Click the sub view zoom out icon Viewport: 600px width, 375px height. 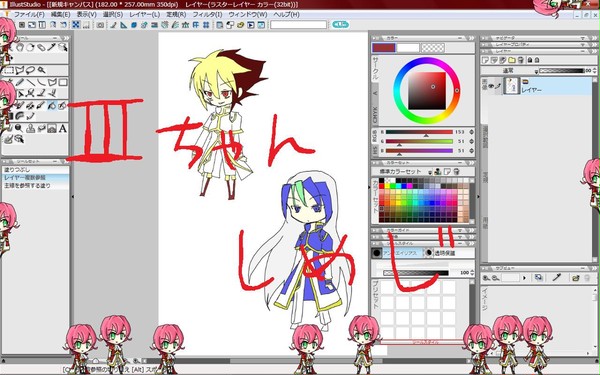495,278
